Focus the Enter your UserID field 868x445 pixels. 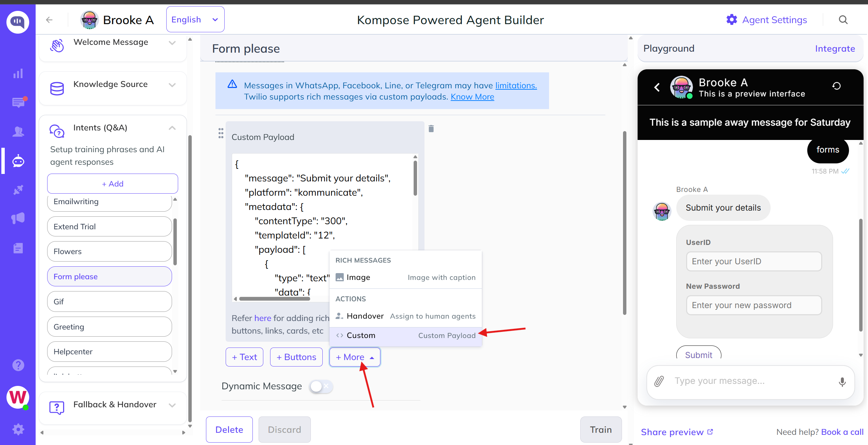point(754,261)
